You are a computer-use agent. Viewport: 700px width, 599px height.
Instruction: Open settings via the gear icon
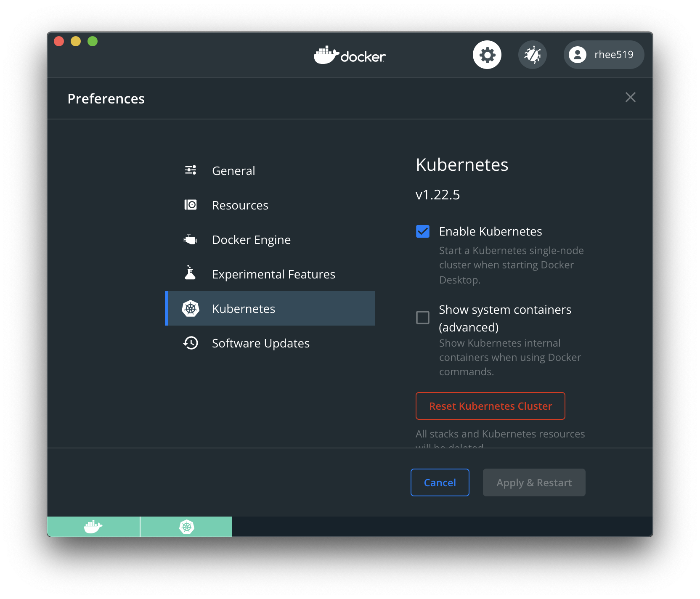coord(487,55)
